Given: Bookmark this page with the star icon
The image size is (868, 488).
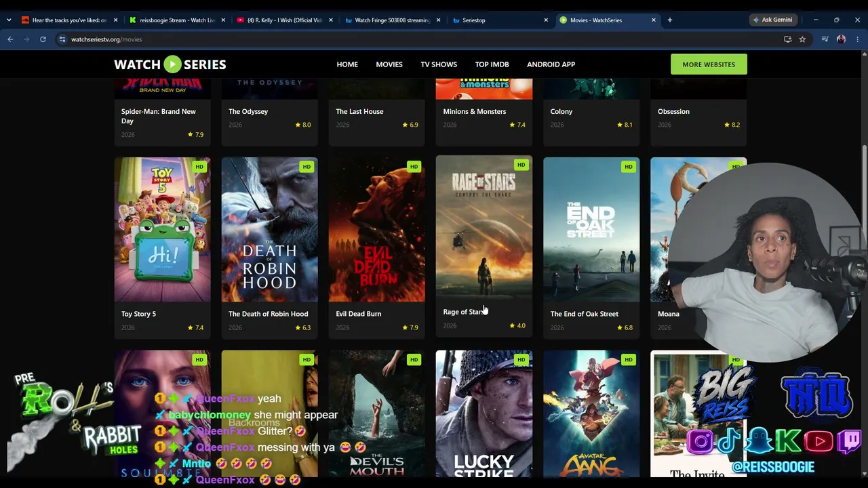Looking at the screenshot, I should click(802, 39).
